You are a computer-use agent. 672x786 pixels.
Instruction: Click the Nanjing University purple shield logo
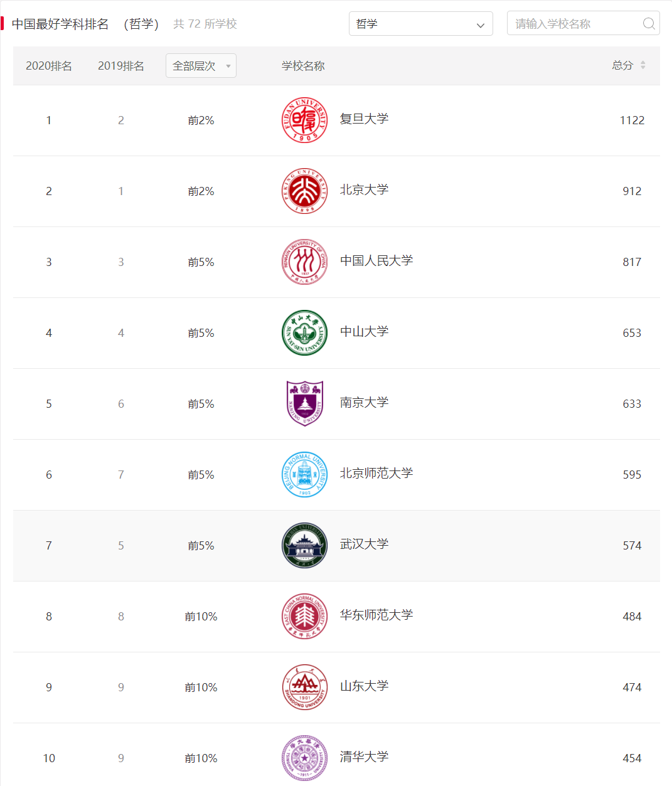coord(304,404)
